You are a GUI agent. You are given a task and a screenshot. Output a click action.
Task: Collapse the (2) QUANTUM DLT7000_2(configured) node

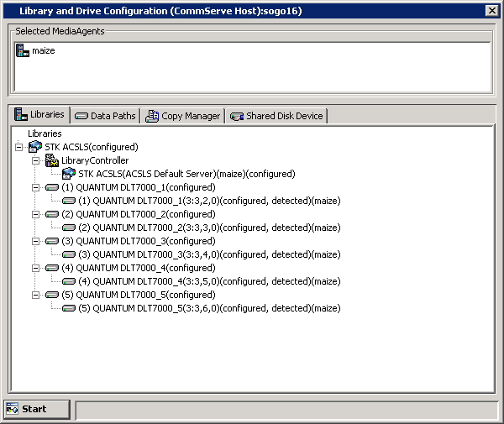pos(35,215)
